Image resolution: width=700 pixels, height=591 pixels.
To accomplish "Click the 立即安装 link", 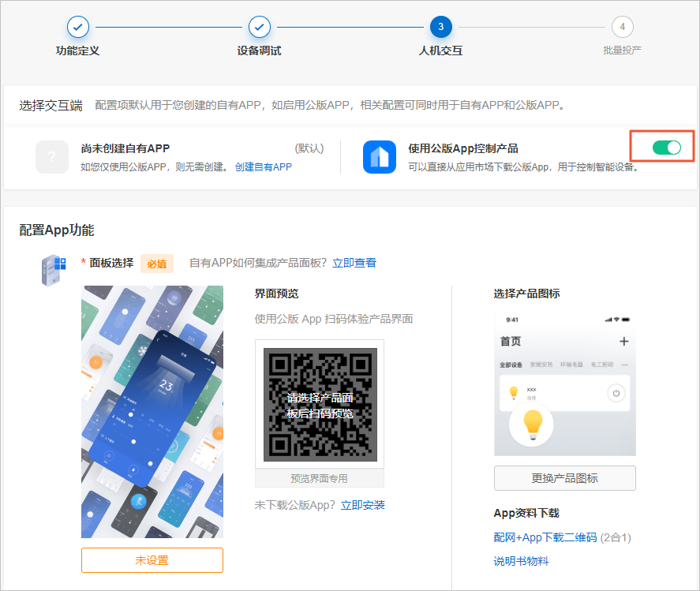I will (363, 505).
